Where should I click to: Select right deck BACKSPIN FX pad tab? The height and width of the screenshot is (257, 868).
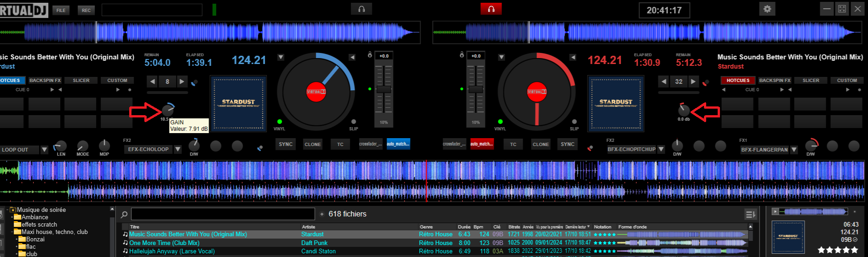775,80
